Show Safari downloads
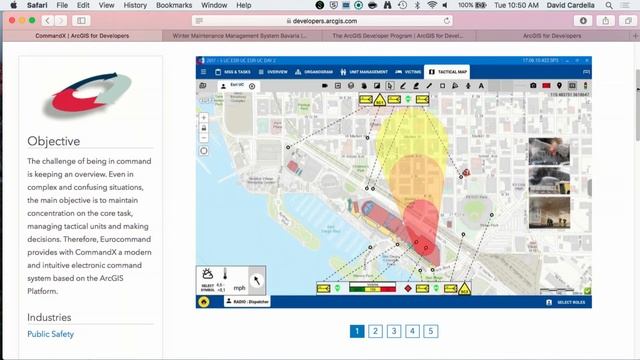 point(583,20)
